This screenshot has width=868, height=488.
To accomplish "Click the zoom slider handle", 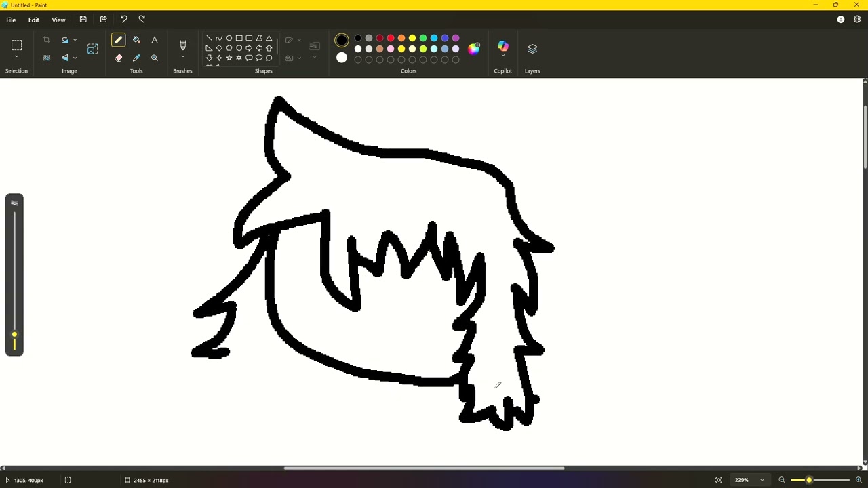I will (x=809, y=480).
